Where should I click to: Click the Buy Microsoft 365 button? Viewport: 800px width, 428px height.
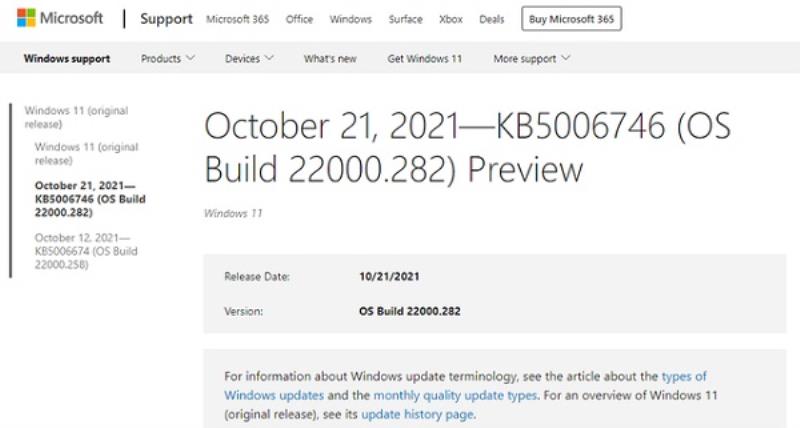(x=571, y=19)
